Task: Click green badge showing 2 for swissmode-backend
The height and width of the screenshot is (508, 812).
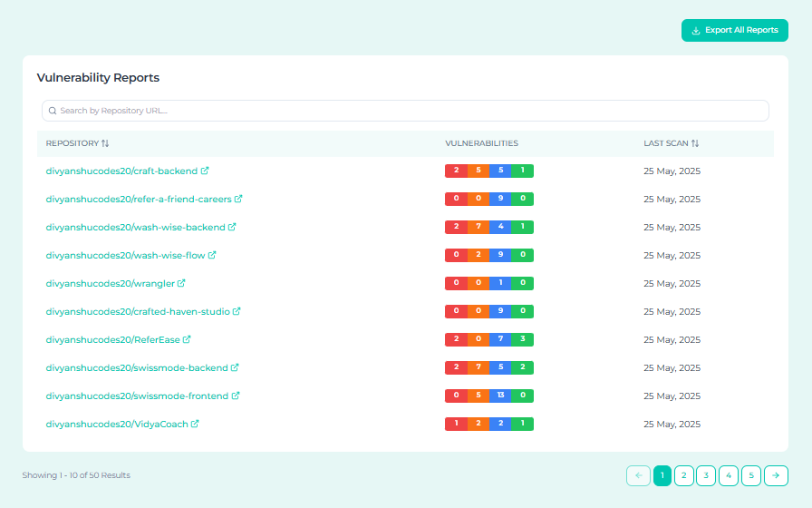Action: pyautogui.click(x=523, y=367)
